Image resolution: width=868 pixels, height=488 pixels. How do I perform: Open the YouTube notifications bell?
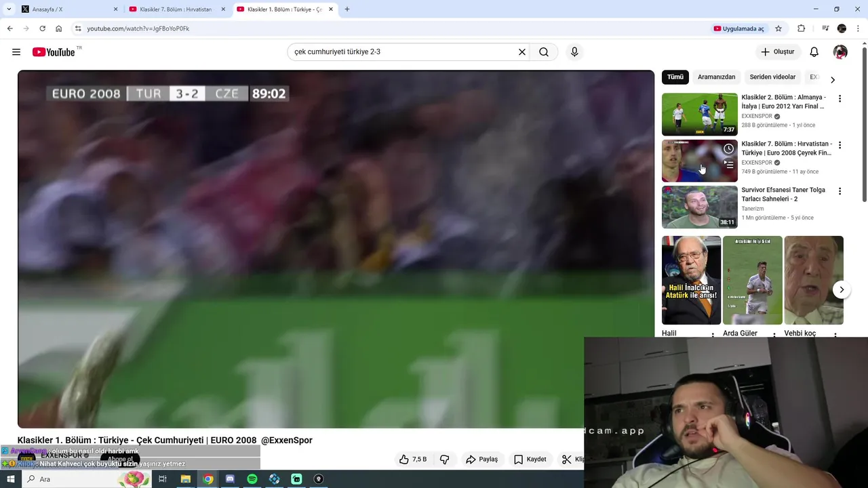tap(814, 52)
